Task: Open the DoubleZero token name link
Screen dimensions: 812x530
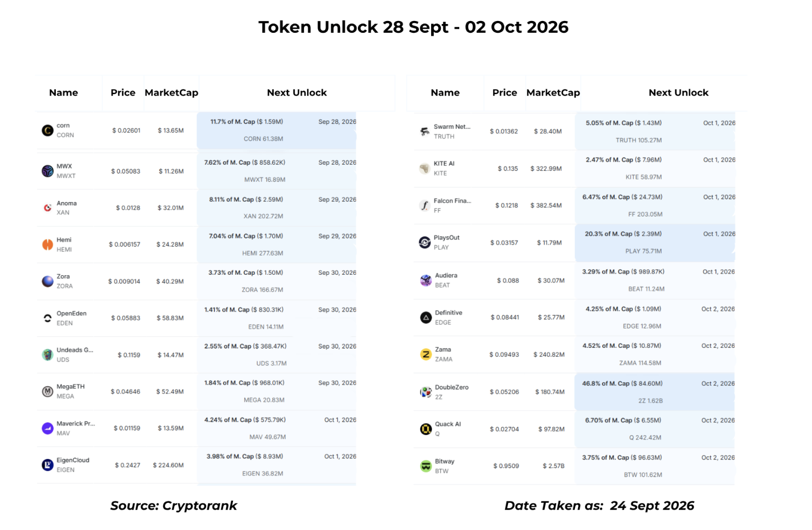Action: click(452, 387)
